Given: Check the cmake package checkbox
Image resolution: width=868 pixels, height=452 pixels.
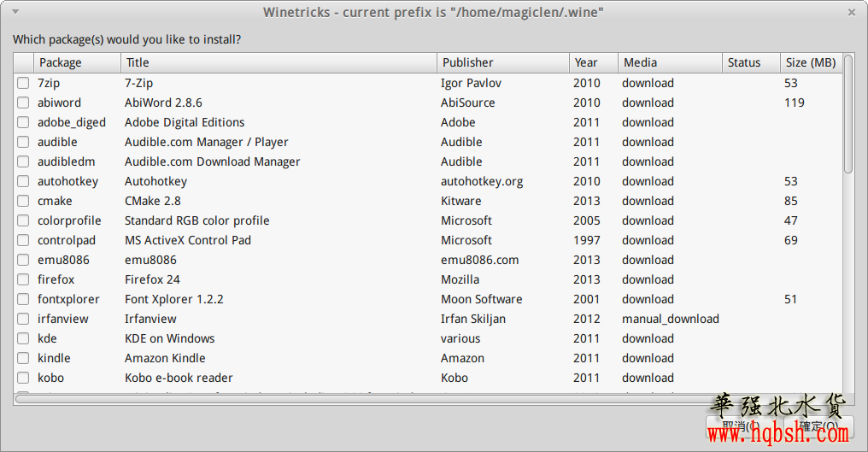Looking at the screenshot, I should click(x=23, y=201).
